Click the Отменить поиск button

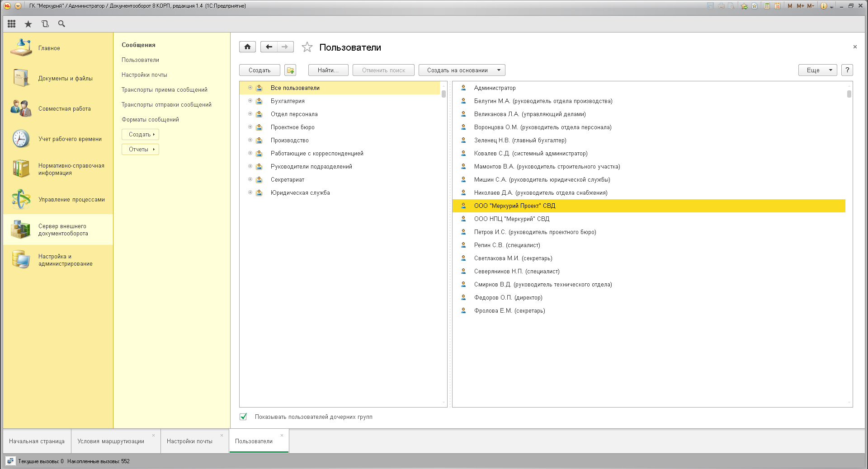click(x=383, y=70)
